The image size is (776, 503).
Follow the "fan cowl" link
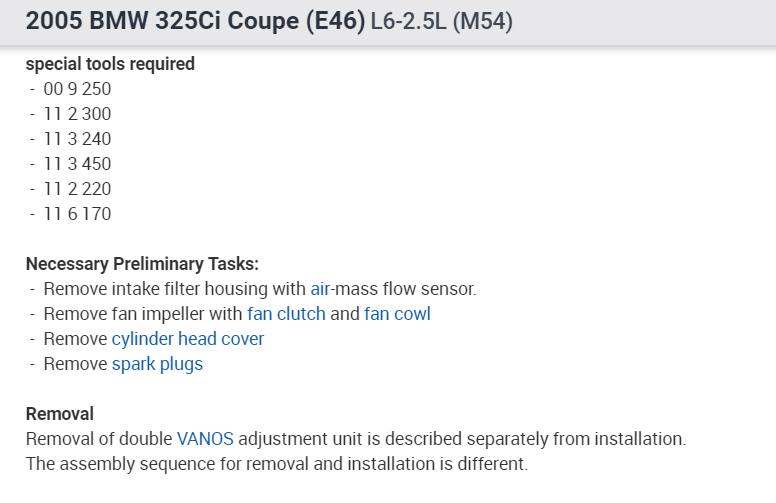click(x=397, y=314)
